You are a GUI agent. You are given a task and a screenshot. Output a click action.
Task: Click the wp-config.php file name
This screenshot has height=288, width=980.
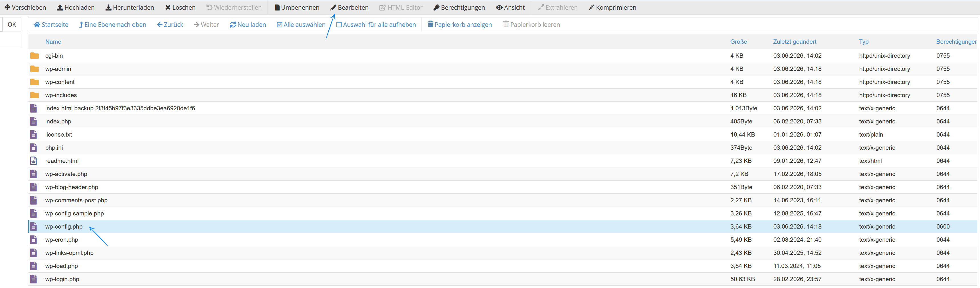[64, 227]
